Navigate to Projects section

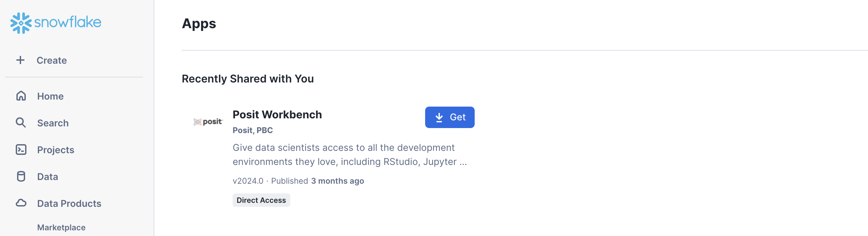tap(56, 150)
